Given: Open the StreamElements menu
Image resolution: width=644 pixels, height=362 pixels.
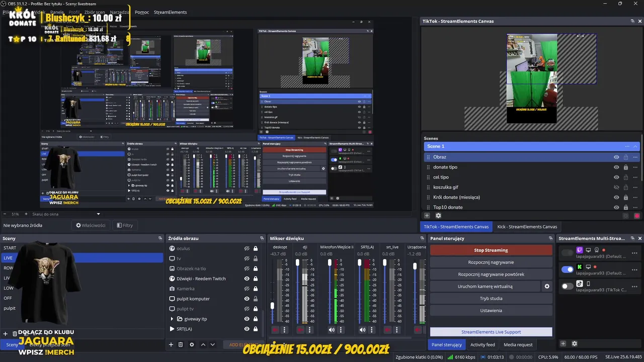Looking at the screenshot, I should click(x=170, y=12).
